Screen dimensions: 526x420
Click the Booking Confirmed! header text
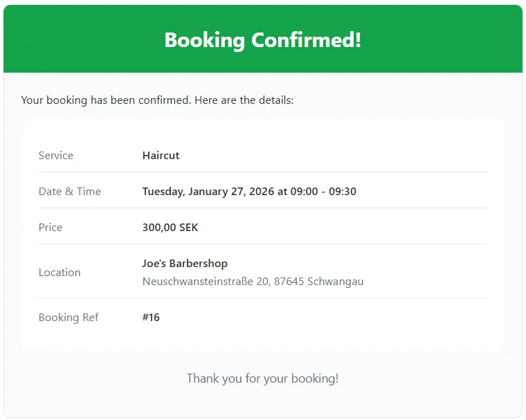263,40
